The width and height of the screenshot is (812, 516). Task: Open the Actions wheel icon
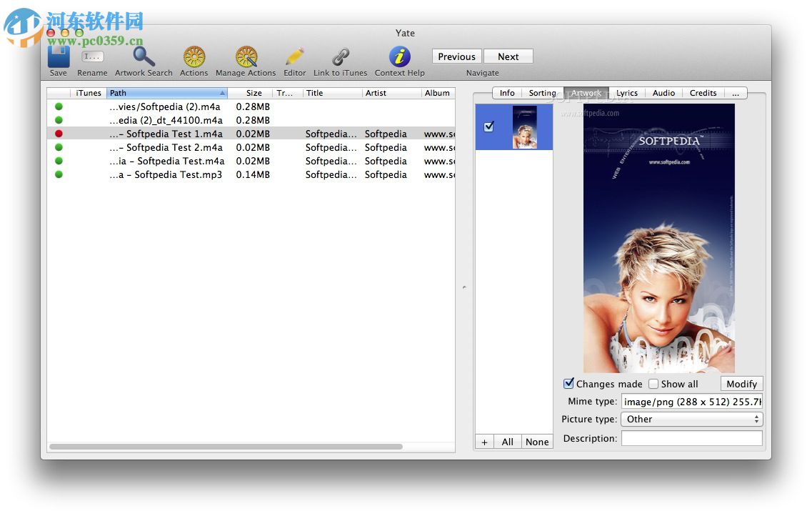(194, 56)
